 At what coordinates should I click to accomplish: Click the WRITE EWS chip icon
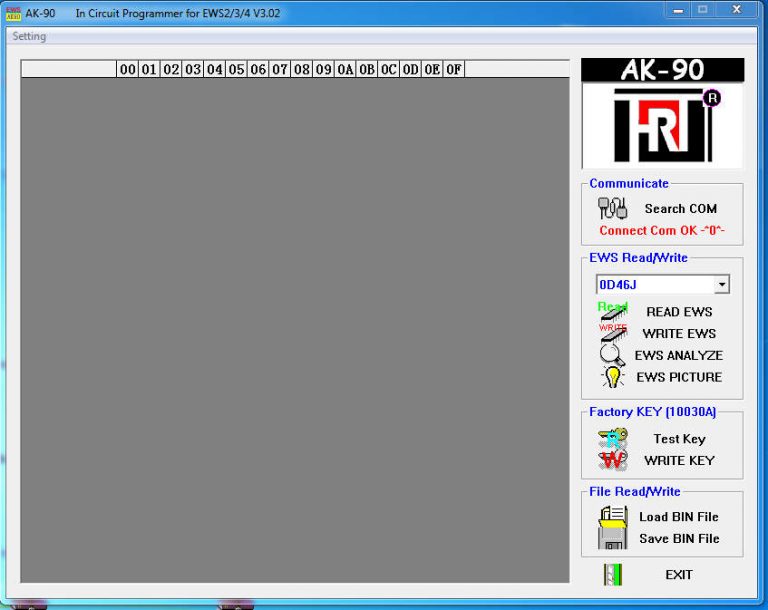point(612,332)
